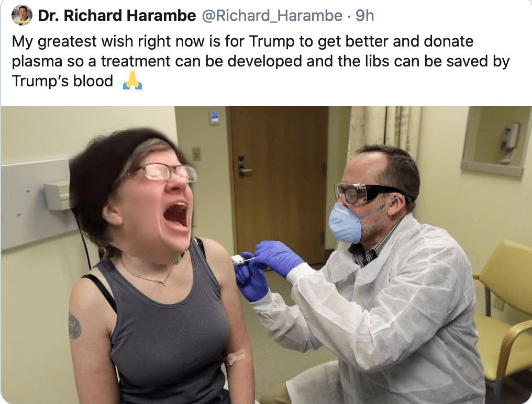The image size is (532, 404).
Task: Click the Dr. Richard Harambe display name
Action: pyautogui.click(x=117, y=16)
